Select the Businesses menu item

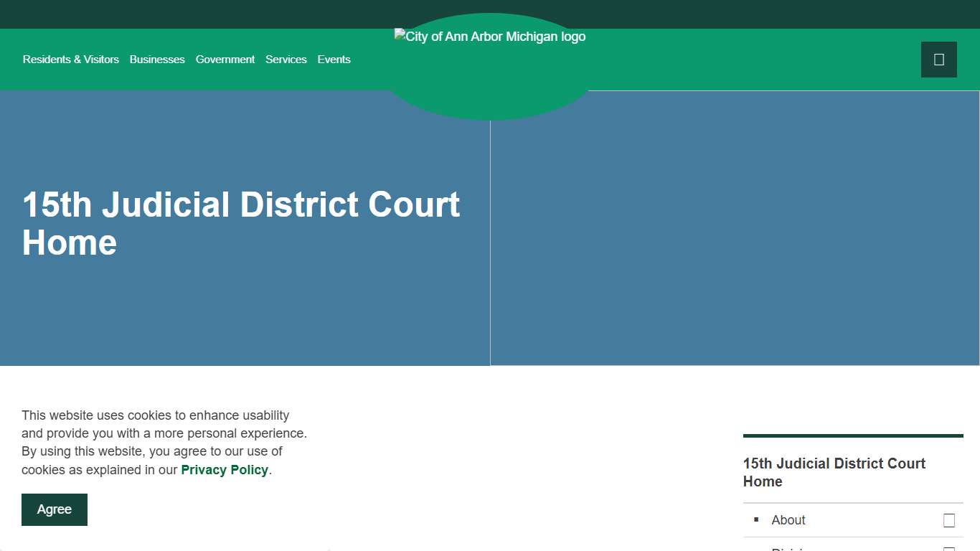157,59
